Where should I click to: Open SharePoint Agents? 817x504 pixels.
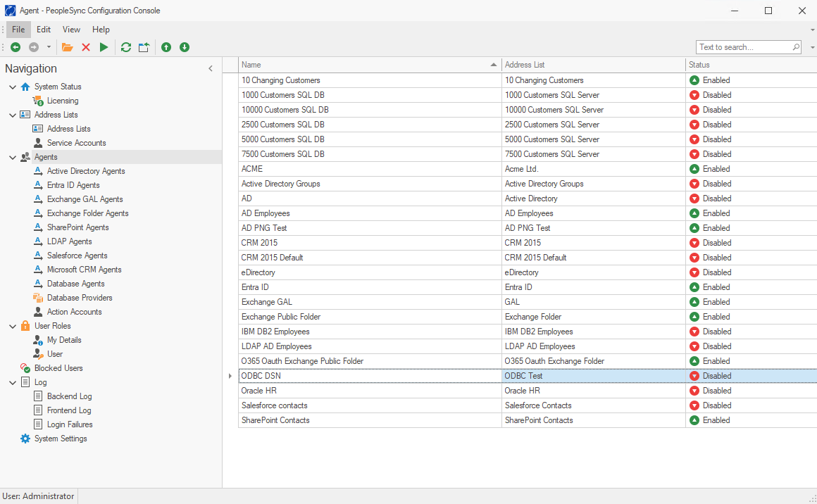click(78, 227)
